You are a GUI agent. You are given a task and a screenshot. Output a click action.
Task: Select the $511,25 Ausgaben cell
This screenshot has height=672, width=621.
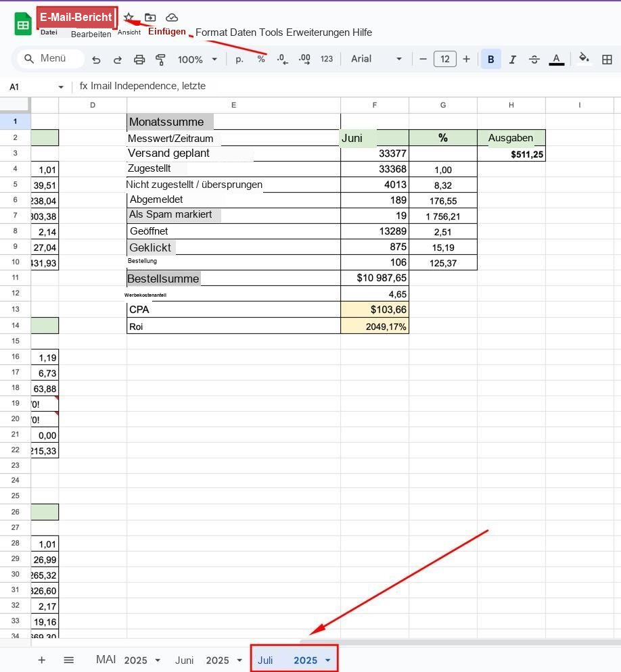[x=511, y=154]
